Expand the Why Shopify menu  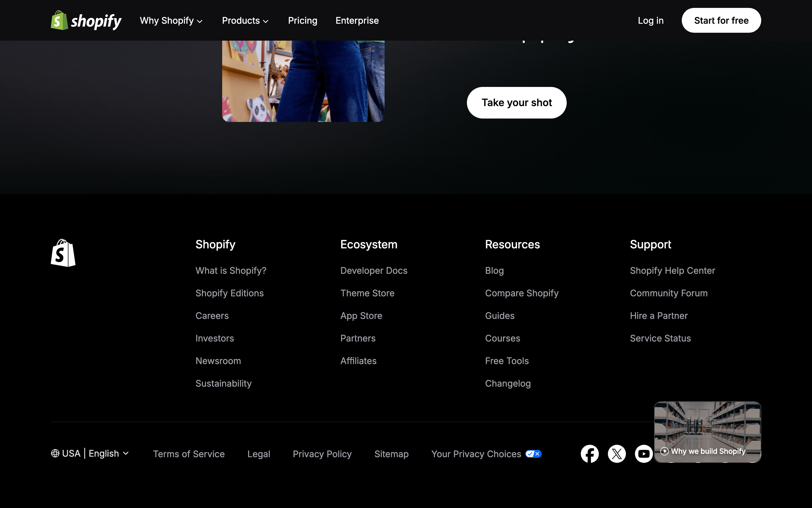coord(171,21)
